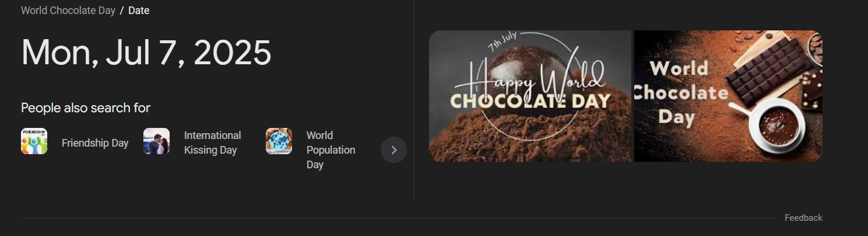Show more related searches with the right chevron

(393, 150)
